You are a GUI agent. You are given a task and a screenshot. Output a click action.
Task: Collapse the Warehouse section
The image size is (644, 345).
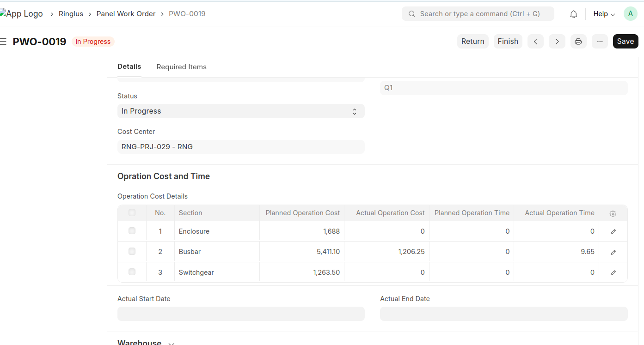[171, 343]
